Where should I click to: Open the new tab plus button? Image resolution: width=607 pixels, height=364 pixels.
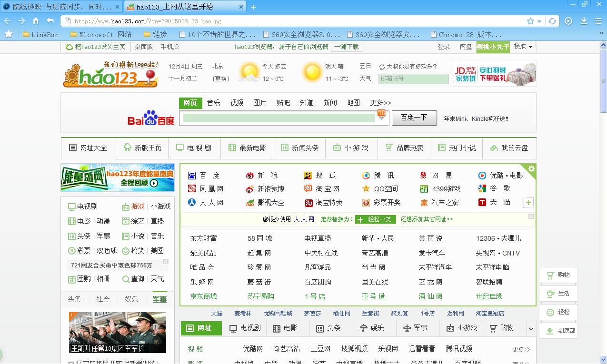(x=253, y=7)
